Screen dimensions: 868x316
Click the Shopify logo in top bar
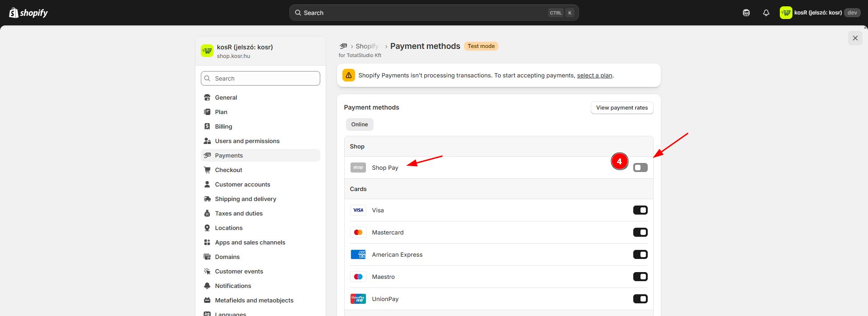[28, 13]
